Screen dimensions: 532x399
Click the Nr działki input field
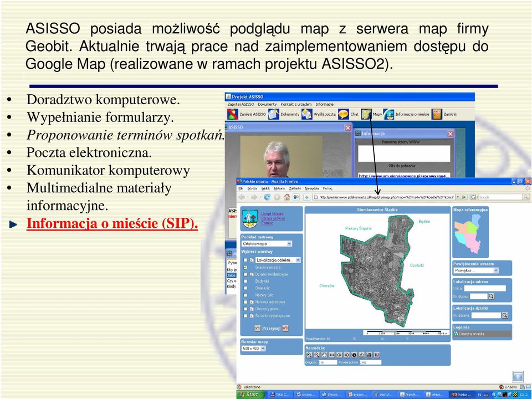click(486, 315)
